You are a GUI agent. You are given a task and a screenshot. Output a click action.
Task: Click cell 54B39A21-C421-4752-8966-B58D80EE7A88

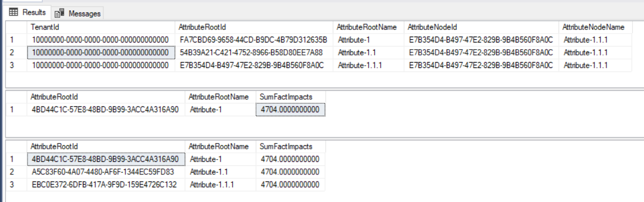[x=251, y=53]
